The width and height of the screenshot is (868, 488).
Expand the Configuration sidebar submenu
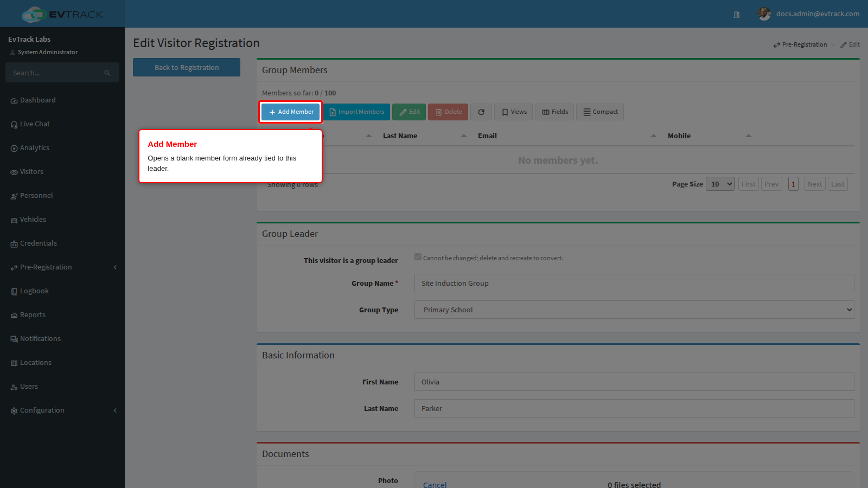[62, 410]
